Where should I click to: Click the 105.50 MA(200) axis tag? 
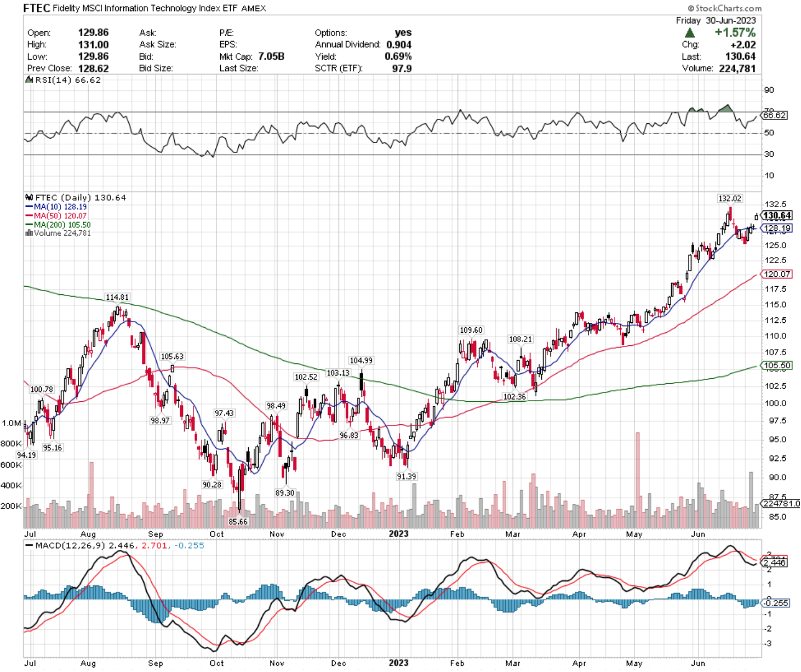tap(777, 366)
